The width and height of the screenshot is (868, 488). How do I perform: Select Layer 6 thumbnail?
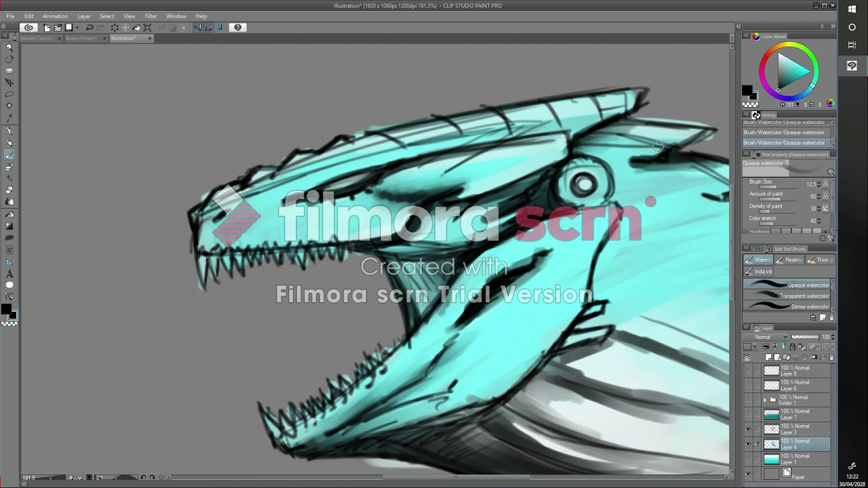point(771,386)
